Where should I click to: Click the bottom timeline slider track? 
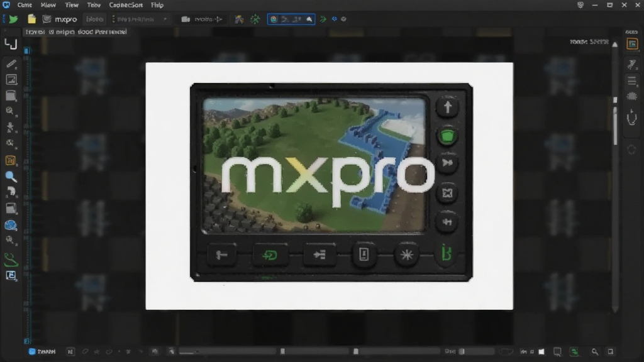tap(309, 352)
